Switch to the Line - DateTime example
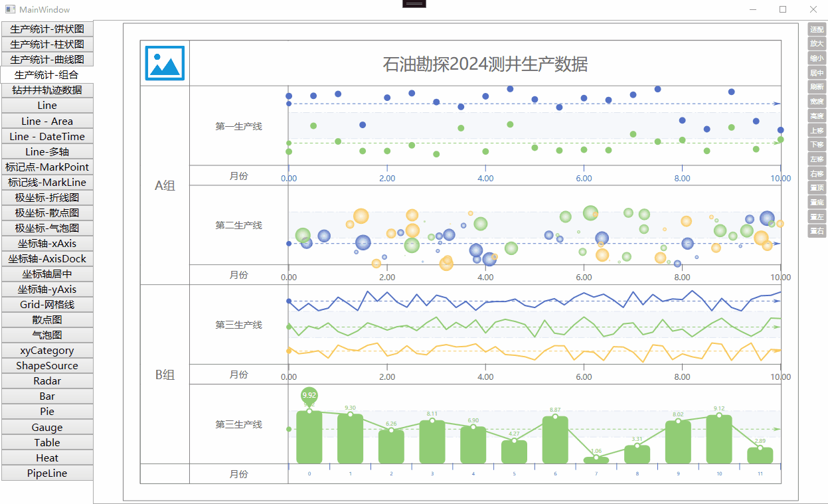Image resolution: width=828 pixels, height=504 pixels. (47, 136)
